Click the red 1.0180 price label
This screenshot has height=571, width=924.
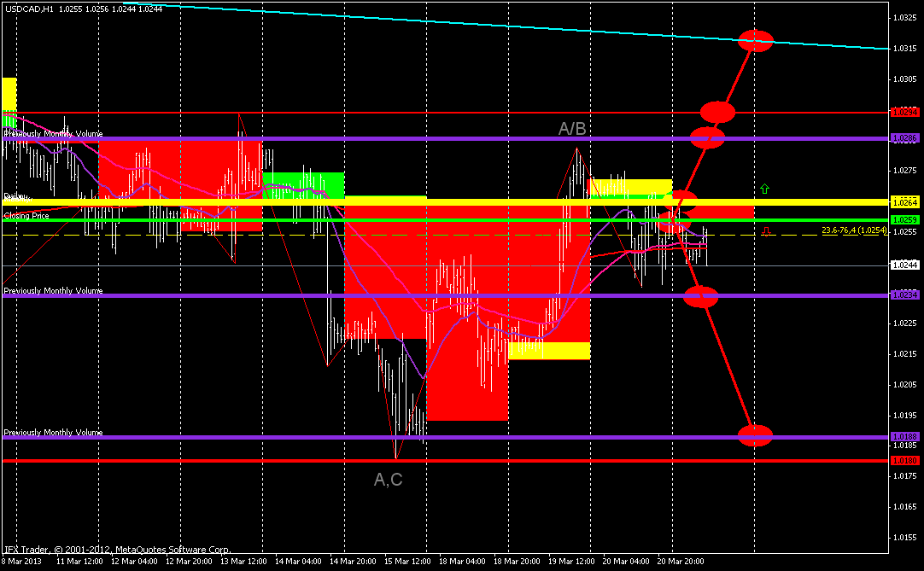tap(905, 460)
